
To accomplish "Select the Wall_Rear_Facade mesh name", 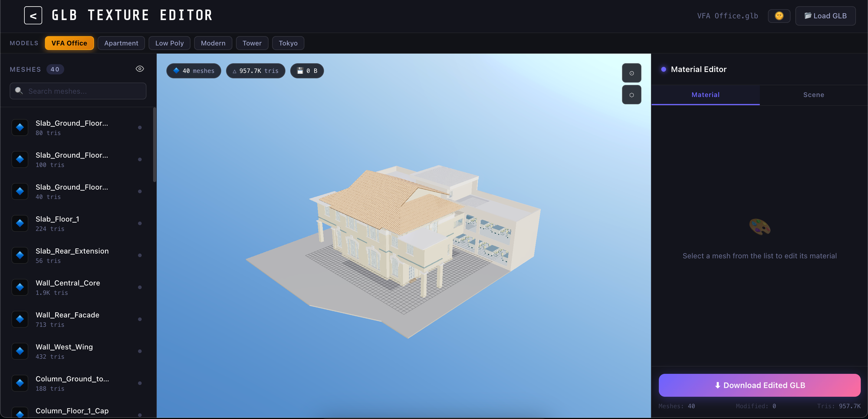I will click(x=67, y=315).
